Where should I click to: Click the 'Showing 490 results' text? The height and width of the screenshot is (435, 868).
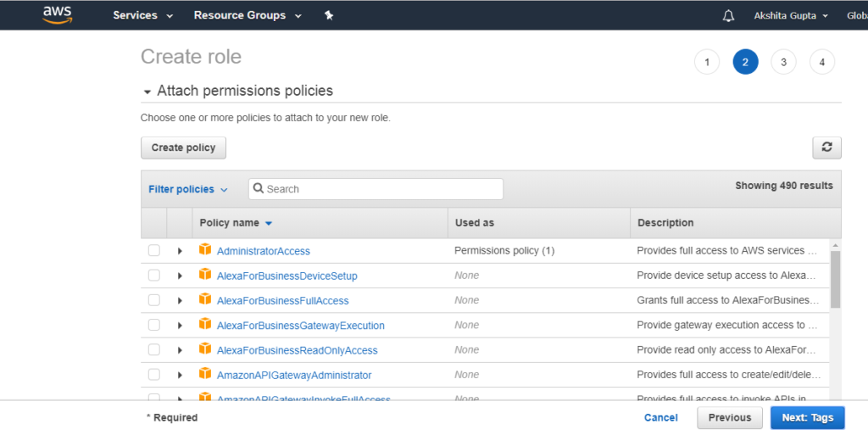783,186
